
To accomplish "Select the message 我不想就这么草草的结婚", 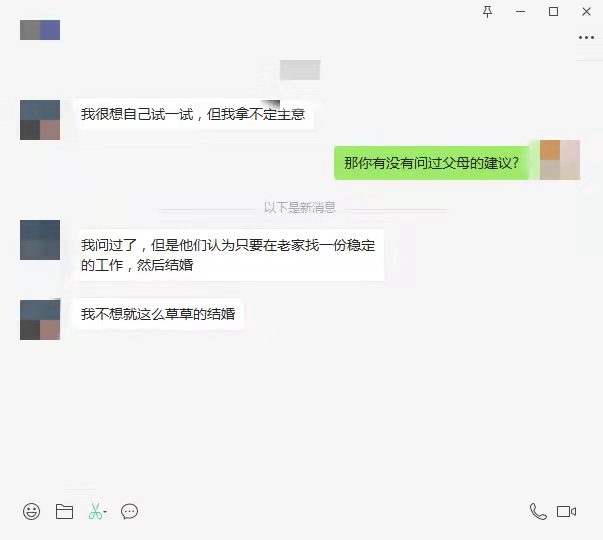I will 158,314.
